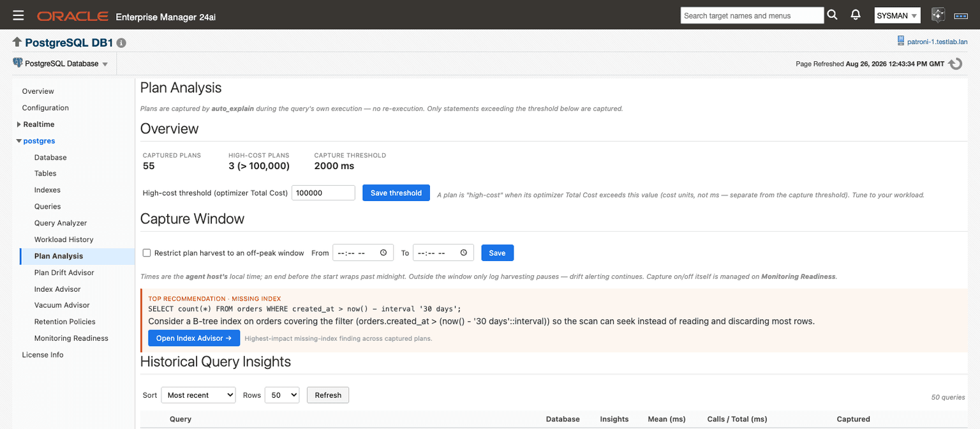This screenshot has width=980, height=429.
Task: Click the '50 queries' count label
Action: click(x=948, y=397)
